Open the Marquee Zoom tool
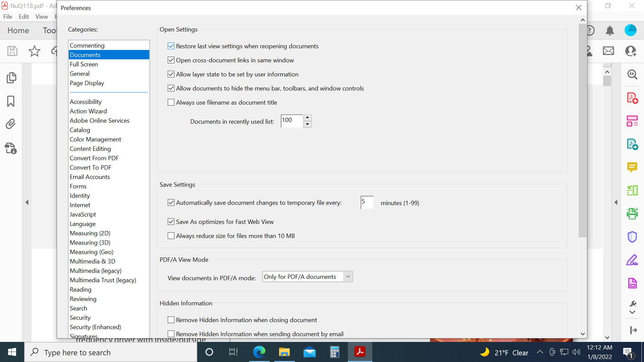Screen dimensions: 644x362 (632, 74)
